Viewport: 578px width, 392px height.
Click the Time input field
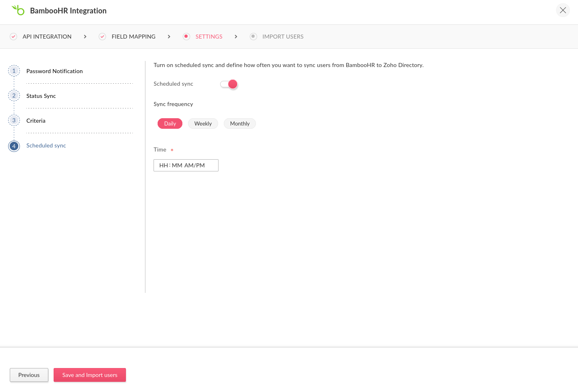click(186, 165)
